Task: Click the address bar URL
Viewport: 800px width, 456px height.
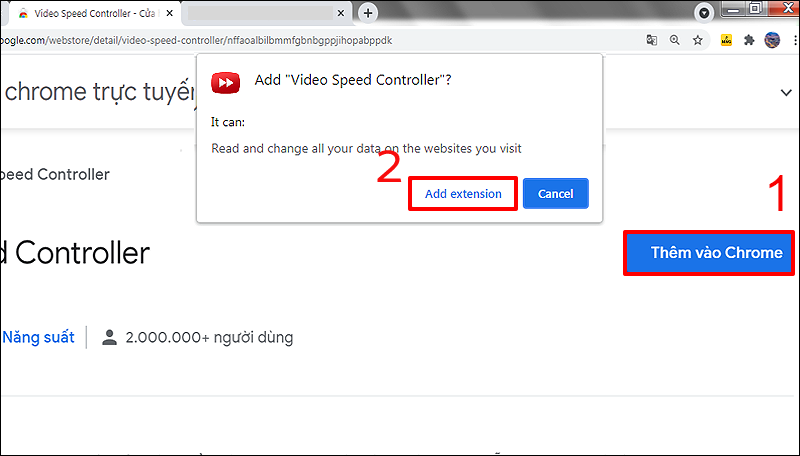Action: (196, 40)
